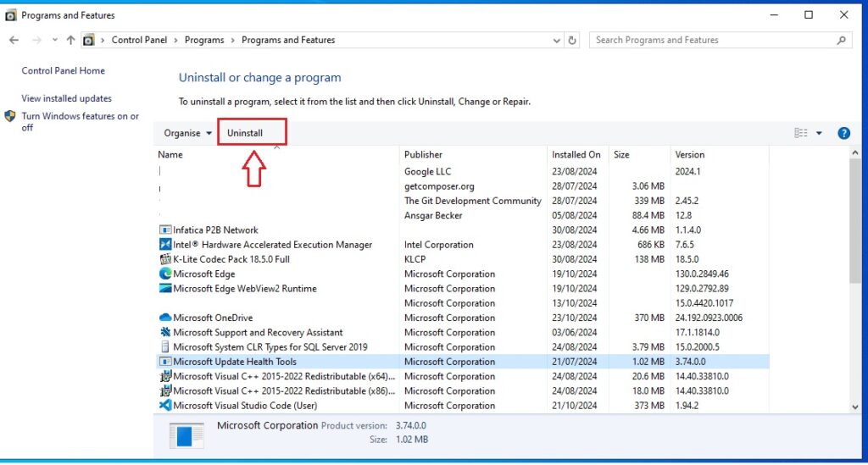Sort by Size column header
Image resolution: width=868 pixels, height=465 pixels.
tap(621, 155)
